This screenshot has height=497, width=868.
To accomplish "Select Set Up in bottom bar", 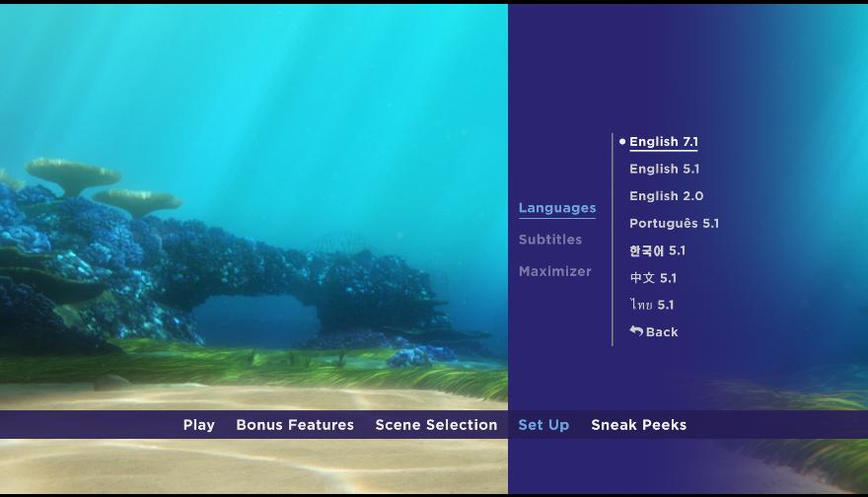I will 543,425.
